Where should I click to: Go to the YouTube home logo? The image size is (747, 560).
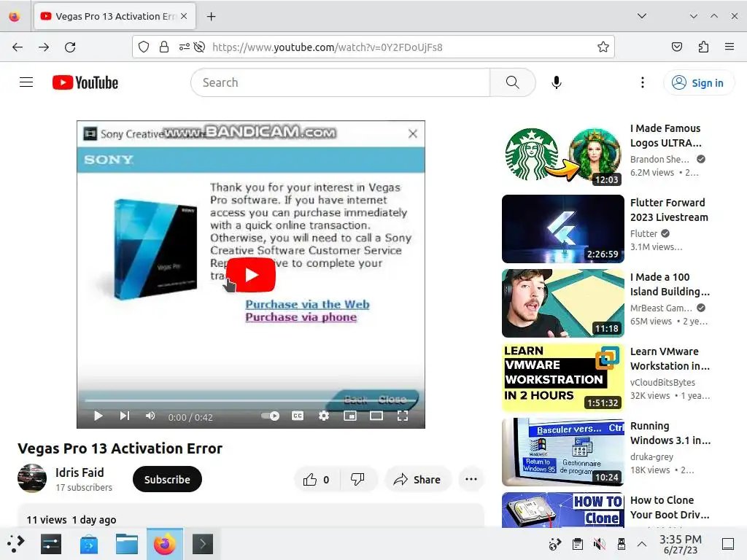click(x=85, y=82)
